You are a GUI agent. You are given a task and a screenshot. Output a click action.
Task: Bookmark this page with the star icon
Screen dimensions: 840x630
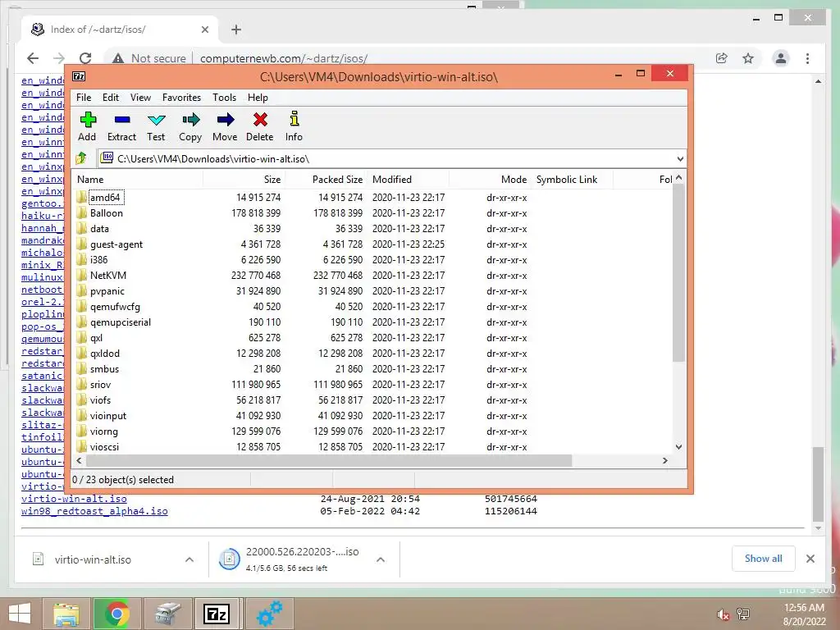tap(748, 58)
